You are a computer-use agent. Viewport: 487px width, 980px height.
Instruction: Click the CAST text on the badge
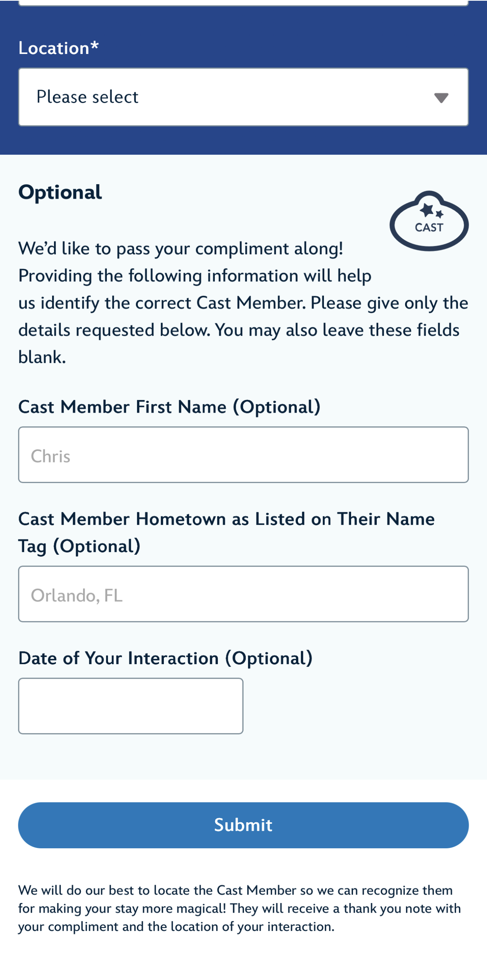pyautogui.click(x=429, y=227)
